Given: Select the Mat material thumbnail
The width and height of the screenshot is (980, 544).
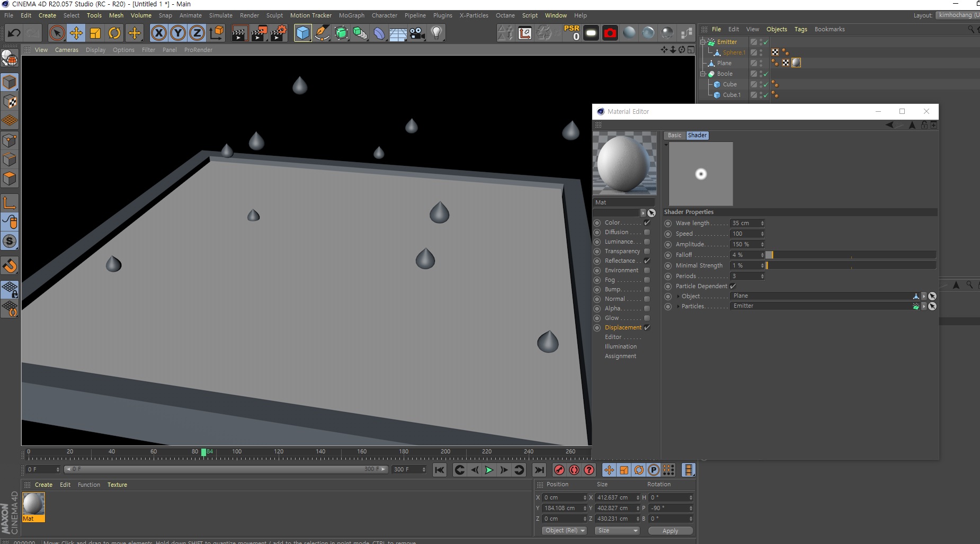Looking at the screenshot, I should pyautogui.click(x=33, y=504).
